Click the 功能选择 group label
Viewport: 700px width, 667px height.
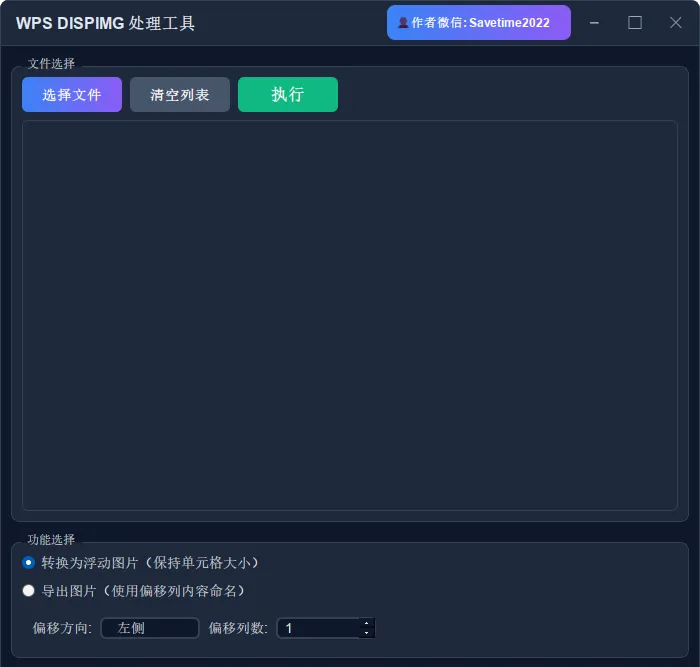(x=51, y=539)
